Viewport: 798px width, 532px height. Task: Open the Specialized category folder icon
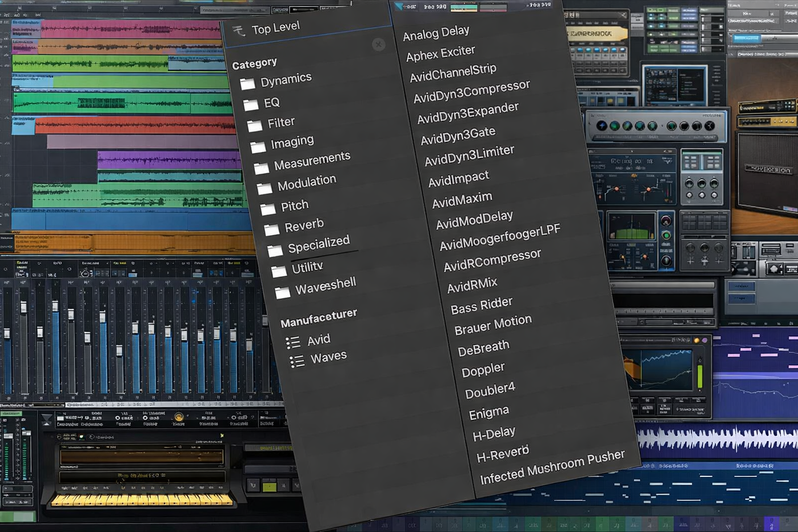click(x=275, y=251)
